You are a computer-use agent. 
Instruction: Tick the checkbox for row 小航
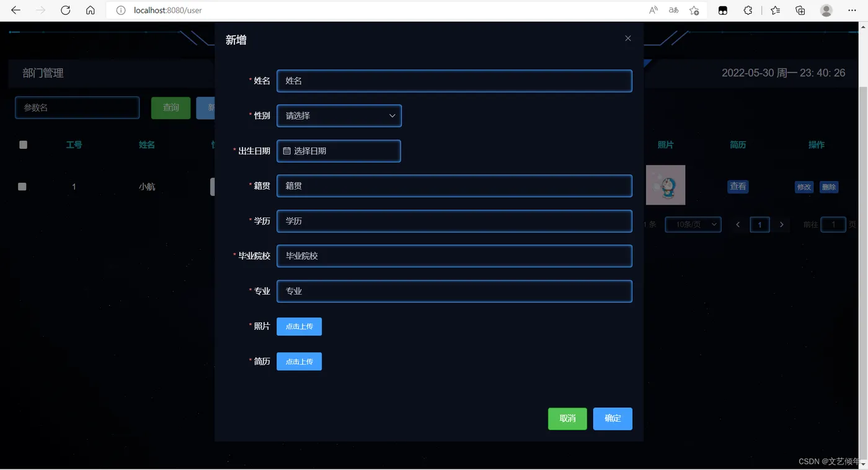pos(22,187)
